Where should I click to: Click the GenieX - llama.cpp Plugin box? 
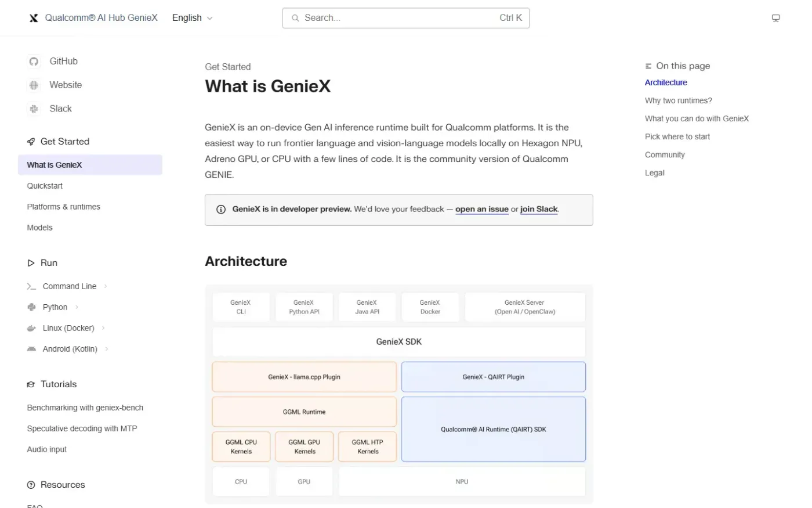(x=304, y=377)
